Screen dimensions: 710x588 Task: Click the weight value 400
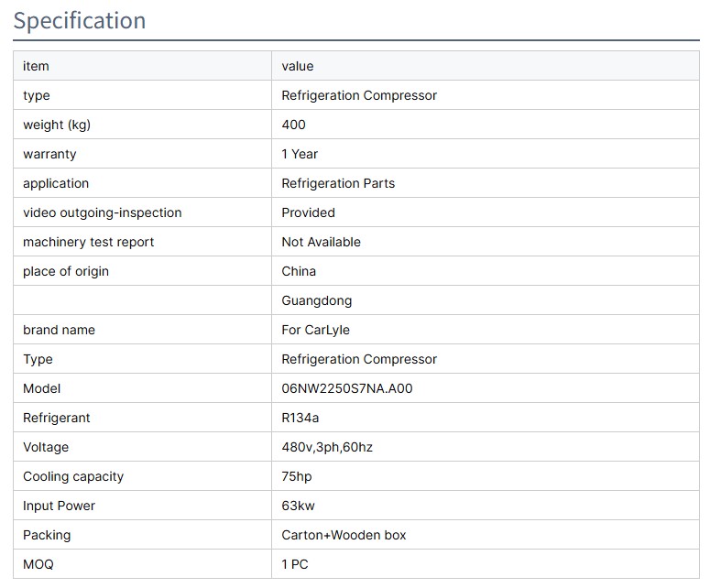point(294,125)
